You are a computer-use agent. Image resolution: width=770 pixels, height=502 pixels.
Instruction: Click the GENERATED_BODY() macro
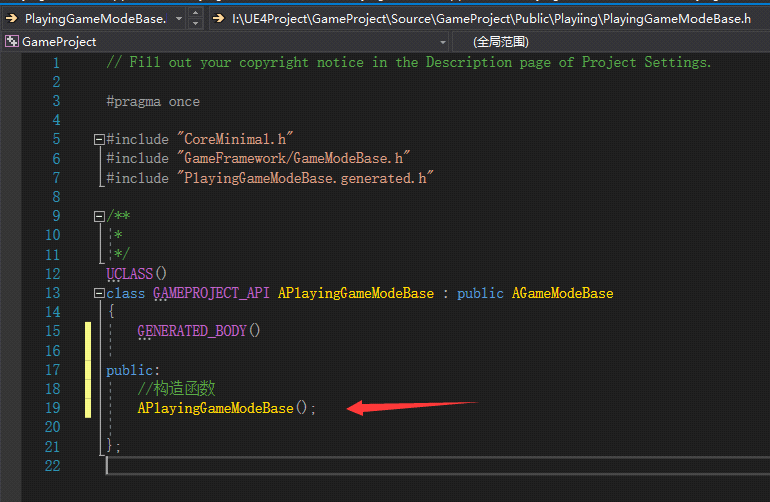pyautogui.click(x=198, y=331)
